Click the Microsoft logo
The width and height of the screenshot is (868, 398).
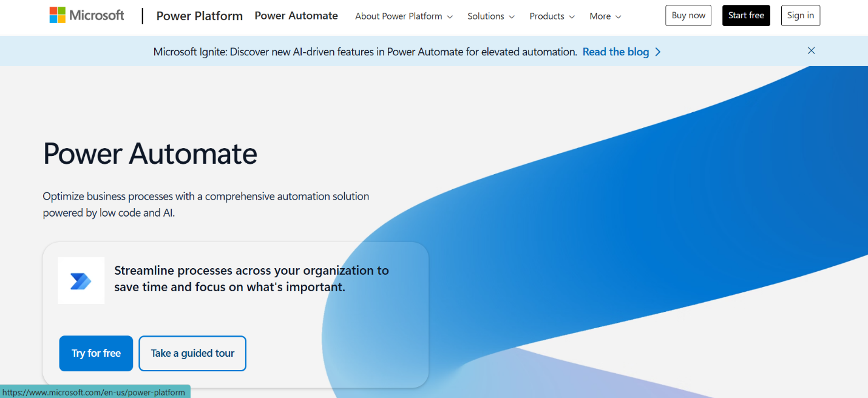coord(87,15)
